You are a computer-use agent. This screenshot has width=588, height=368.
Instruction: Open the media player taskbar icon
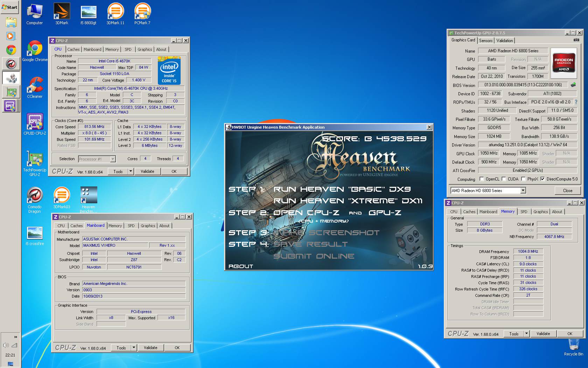[11, 36]
